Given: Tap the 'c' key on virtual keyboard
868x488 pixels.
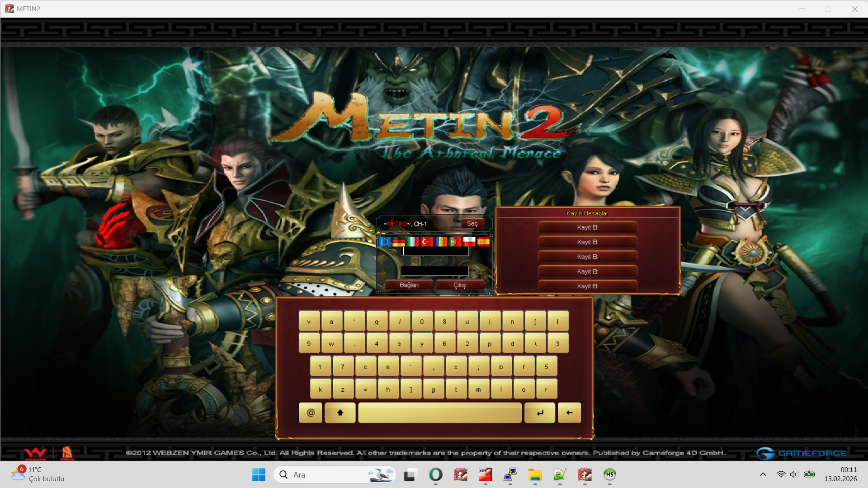Looking at the screenshot, I should click(x=365, y=366).
